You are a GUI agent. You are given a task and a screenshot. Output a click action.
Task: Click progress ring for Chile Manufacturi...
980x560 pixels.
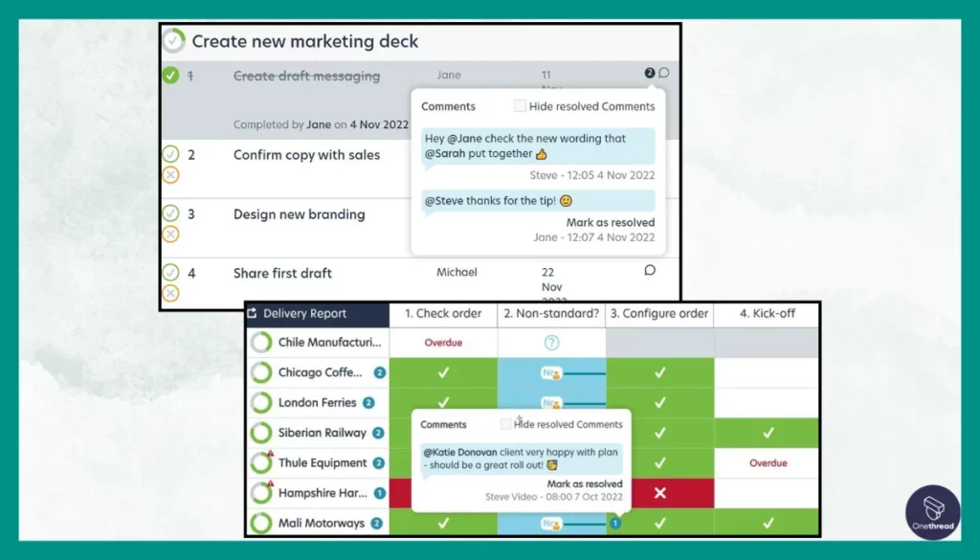coord(261,343)
